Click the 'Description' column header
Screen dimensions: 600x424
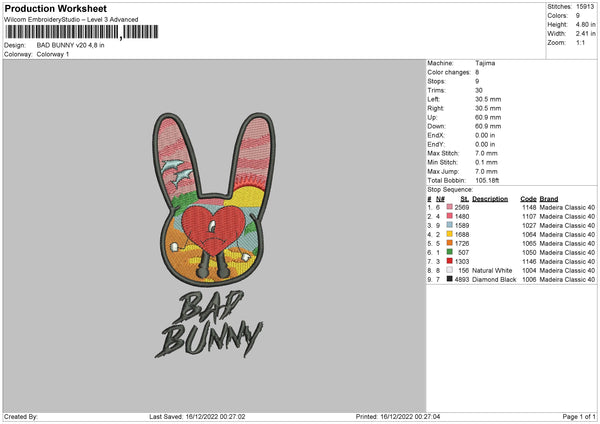[490, 199]
